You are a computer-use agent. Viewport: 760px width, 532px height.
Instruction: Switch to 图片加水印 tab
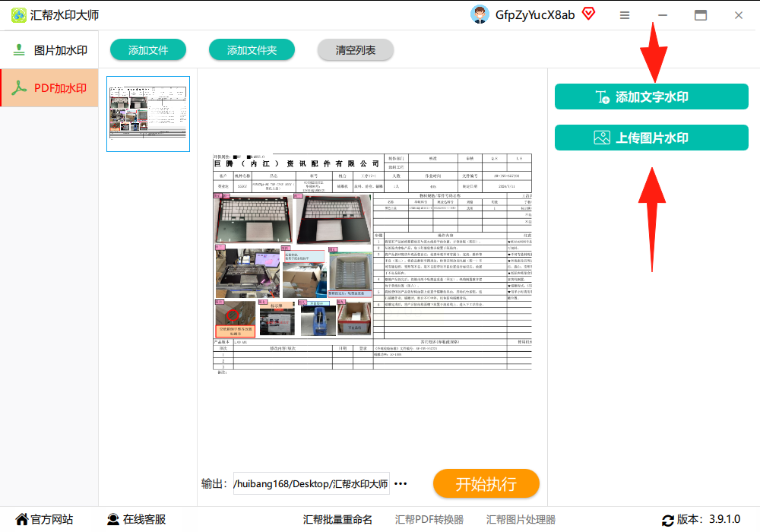[49, 50]
